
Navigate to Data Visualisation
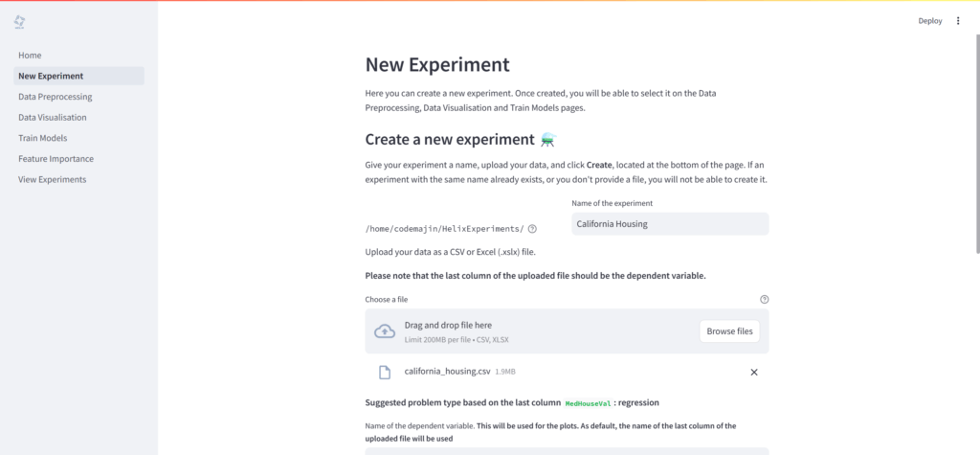(x=53, y=118)
